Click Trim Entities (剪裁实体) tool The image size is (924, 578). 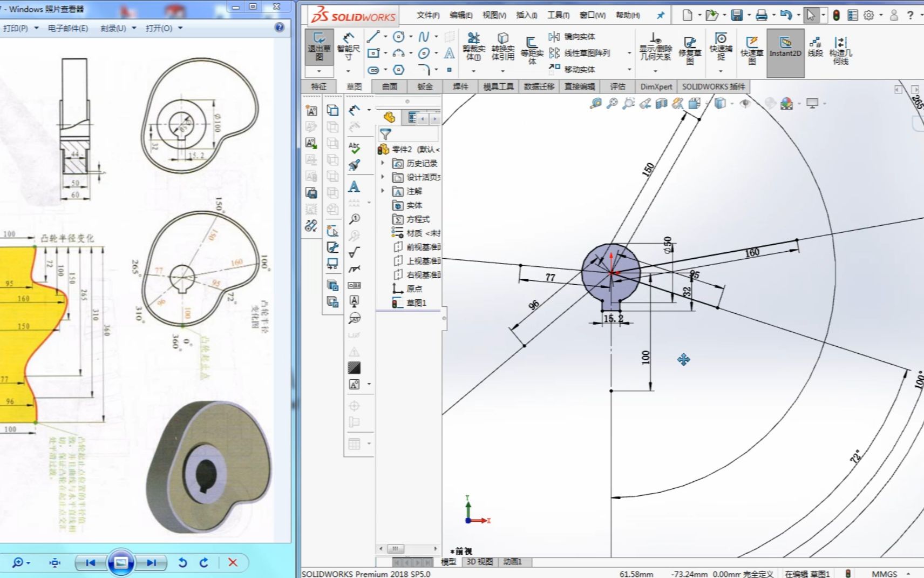(x=474, y=46)
